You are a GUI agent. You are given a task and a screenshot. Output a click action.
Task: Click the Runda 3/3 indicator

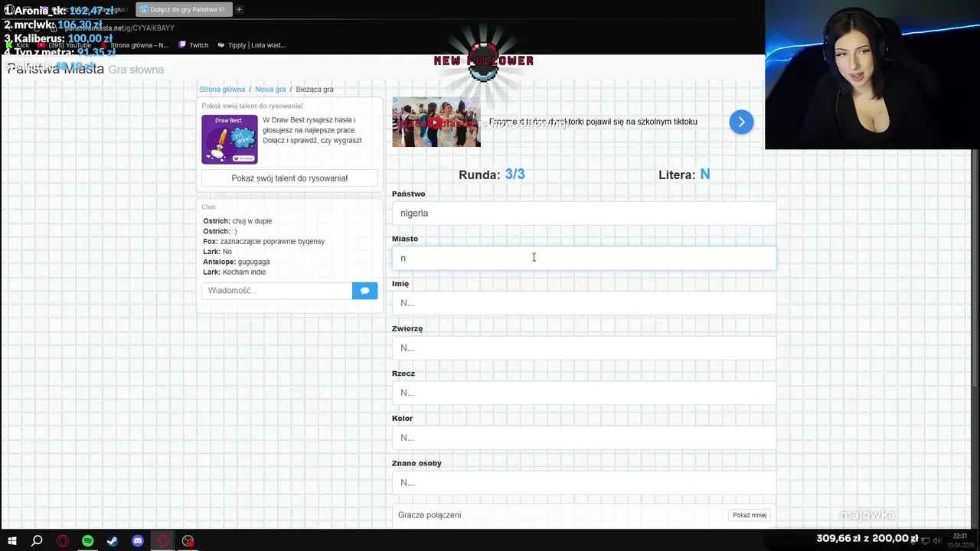tap(492, 174)
